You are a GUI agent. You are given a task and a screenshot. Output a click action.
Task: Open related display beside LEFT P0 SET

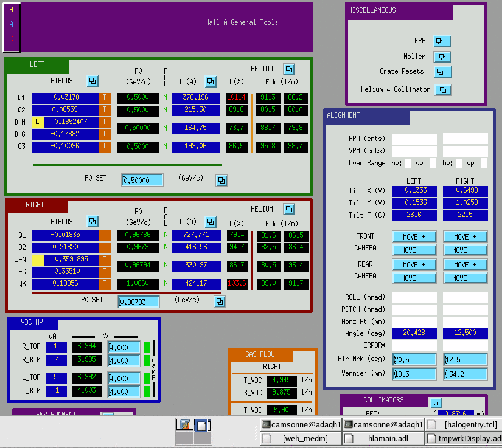point(221,181)
